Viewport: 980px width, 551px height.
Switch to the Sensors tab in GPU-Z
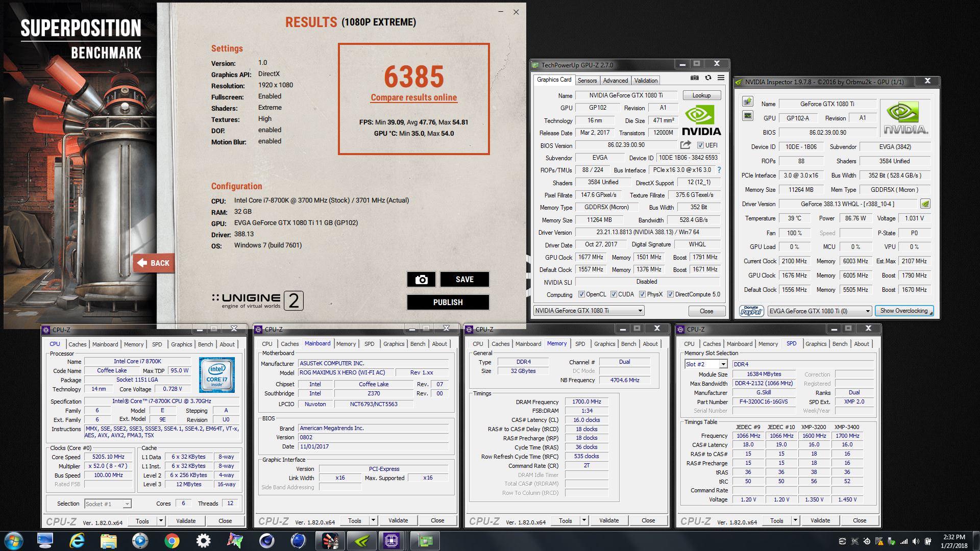pos(587,81)
